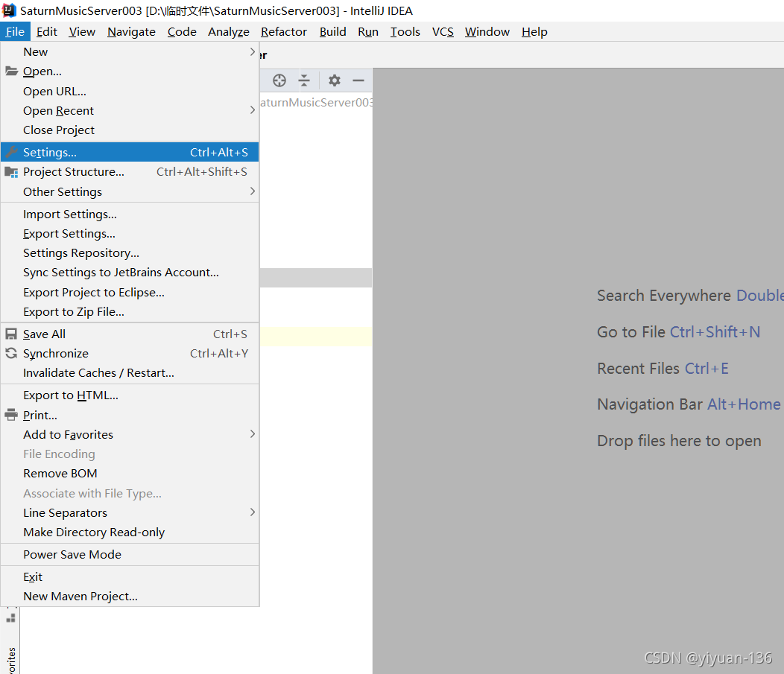Viewport: 784px width, 674px height.
Task: Select Invalidate Caches / Restart...
Action: [x=130, y=372]
